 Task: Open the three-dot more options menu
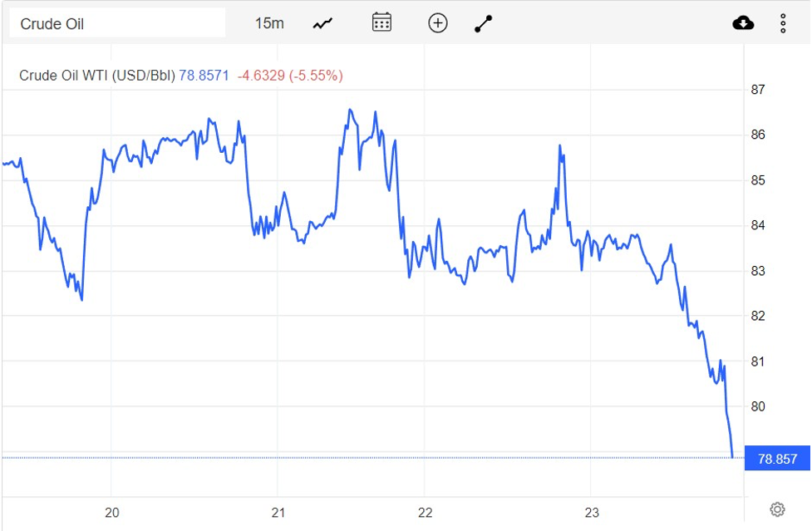[x=783, y=23]
